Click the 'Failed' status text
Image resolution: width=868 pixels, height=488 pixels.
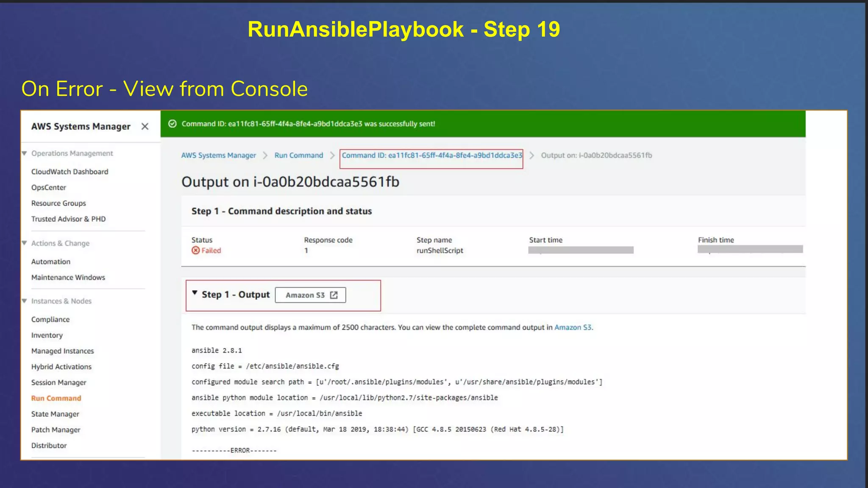tap(211, 250)
